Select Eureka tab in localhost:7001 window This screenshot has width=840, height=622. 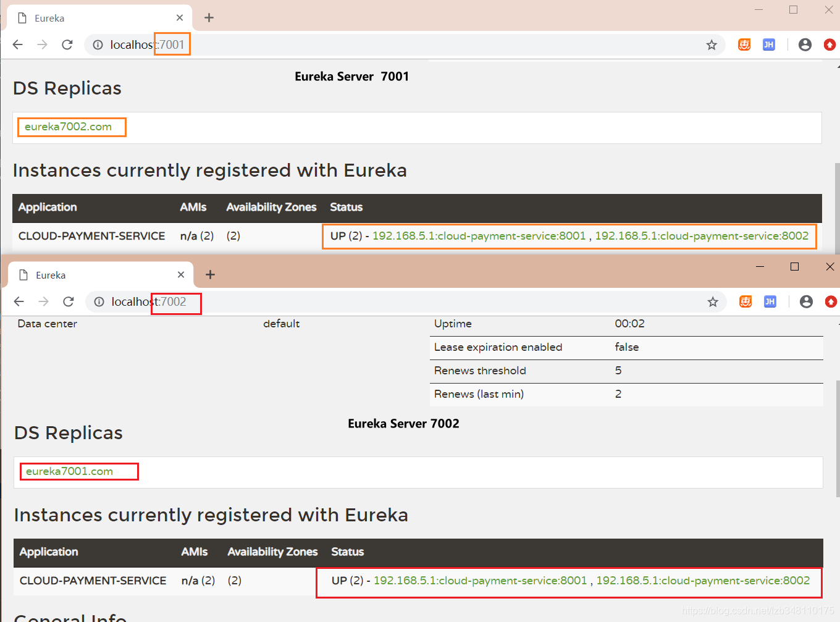[99, 18]
